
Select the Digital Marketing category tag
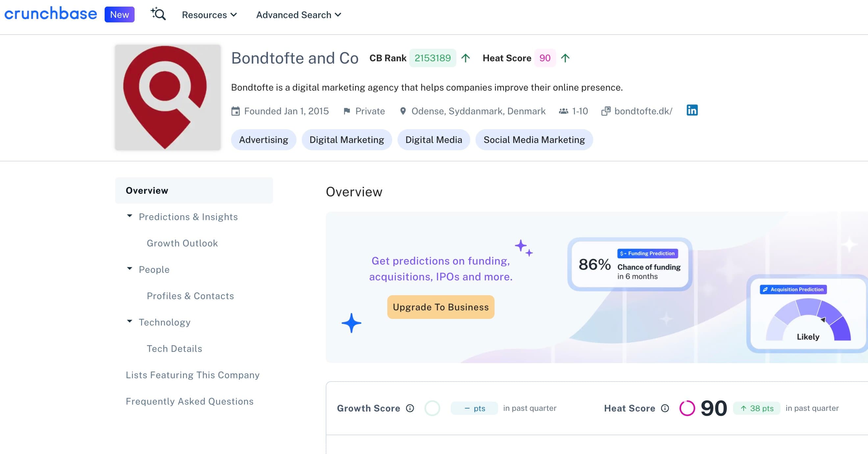pos(346,140)
